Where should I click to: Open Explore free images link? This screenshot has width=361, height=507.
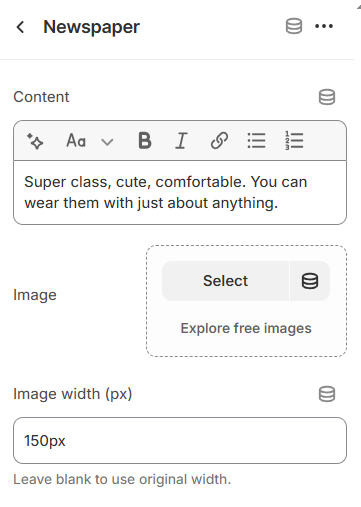point(246,328)
